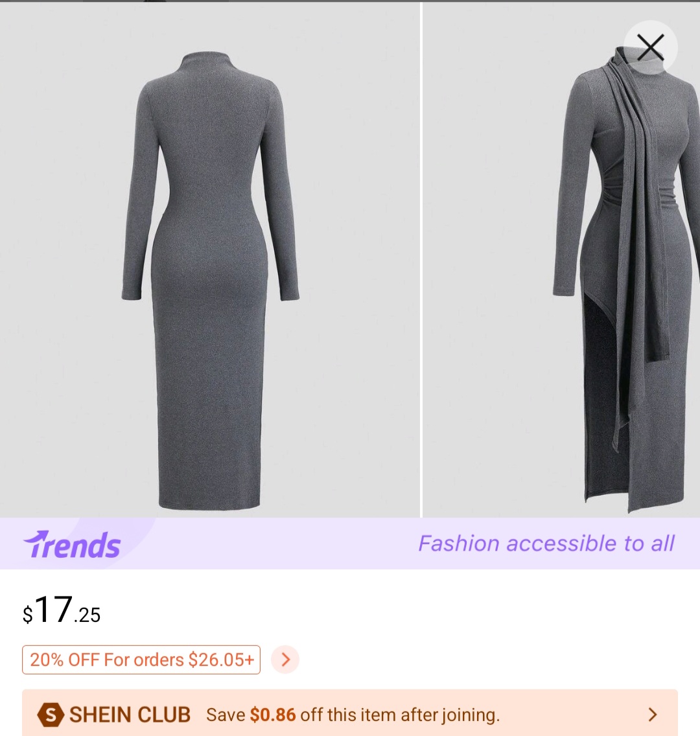700x736 pixels.
Task: Expand the SHEIN CLUB banner chevron
Action: click(653, 715)
